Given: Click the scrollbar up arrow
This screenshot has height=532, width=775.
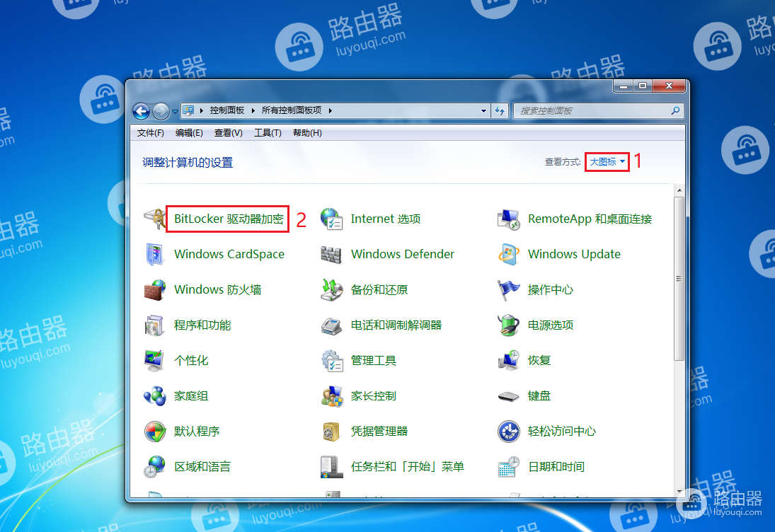Looking at the screenshot, I should 679,190.
